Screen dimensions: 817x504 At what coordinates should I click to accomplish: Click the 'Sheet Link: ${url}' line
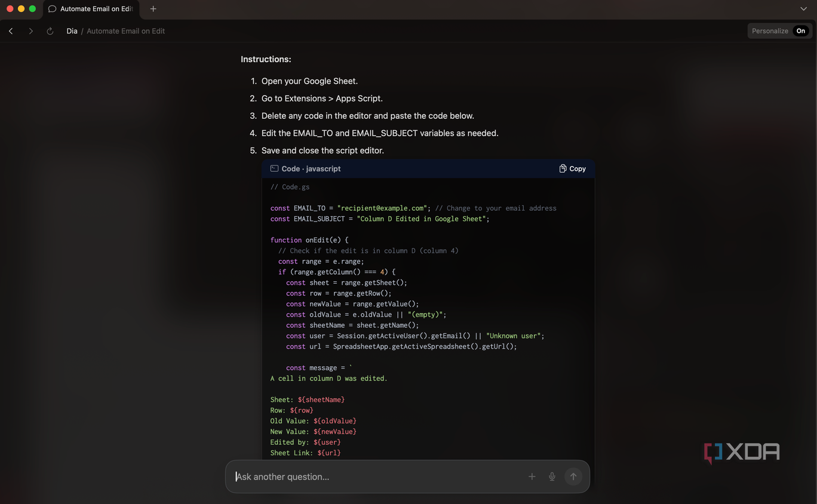305,453
